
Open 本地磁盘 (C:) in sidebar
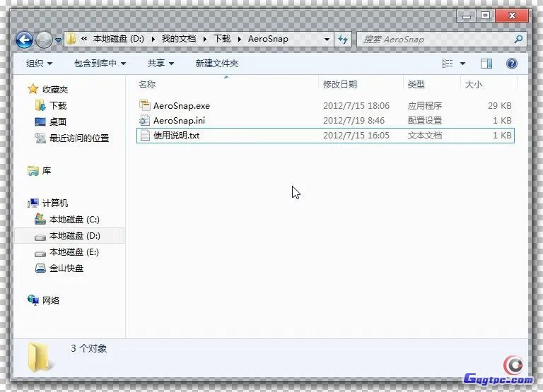(x=74, y=220)
